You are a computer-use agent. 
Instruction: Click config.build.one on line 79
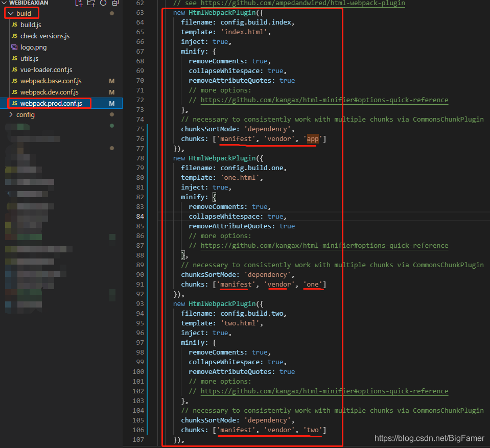252,168
